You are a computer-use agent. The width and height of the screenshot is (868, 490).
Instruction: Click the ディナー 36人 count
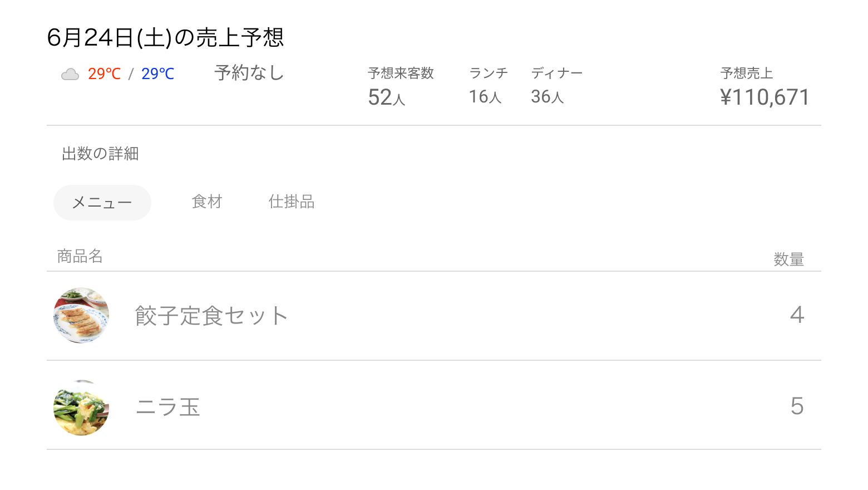coord(548,97)
